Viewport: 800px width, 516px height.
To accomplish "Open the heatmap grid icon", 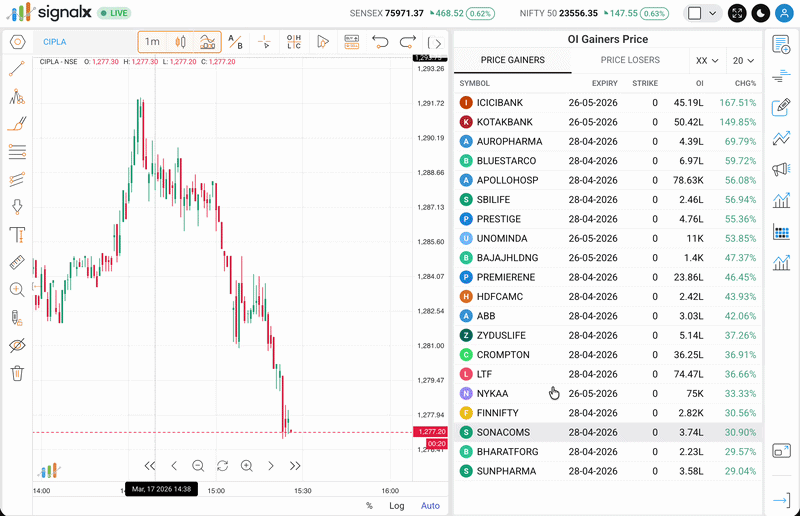I will coord(781,232).
